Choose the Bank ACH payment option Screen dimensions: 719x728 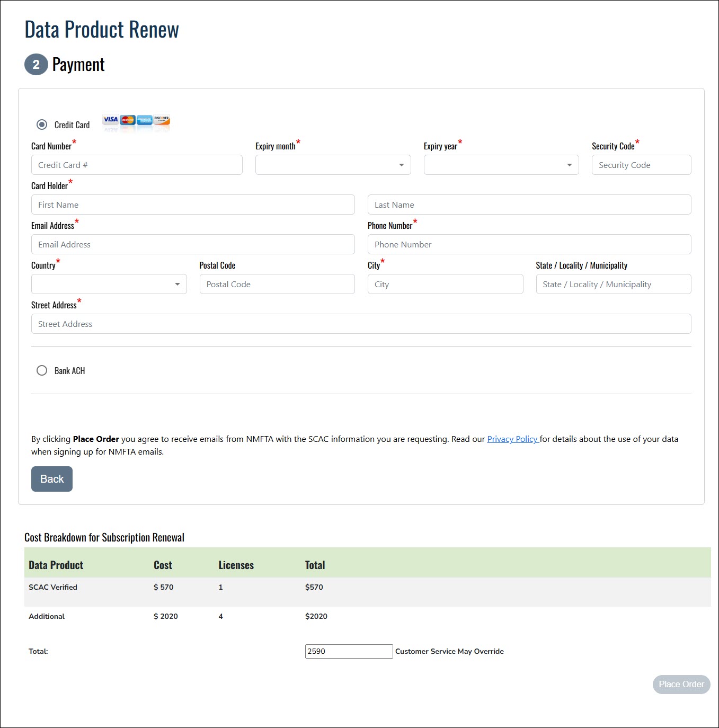tap(42, 370)
